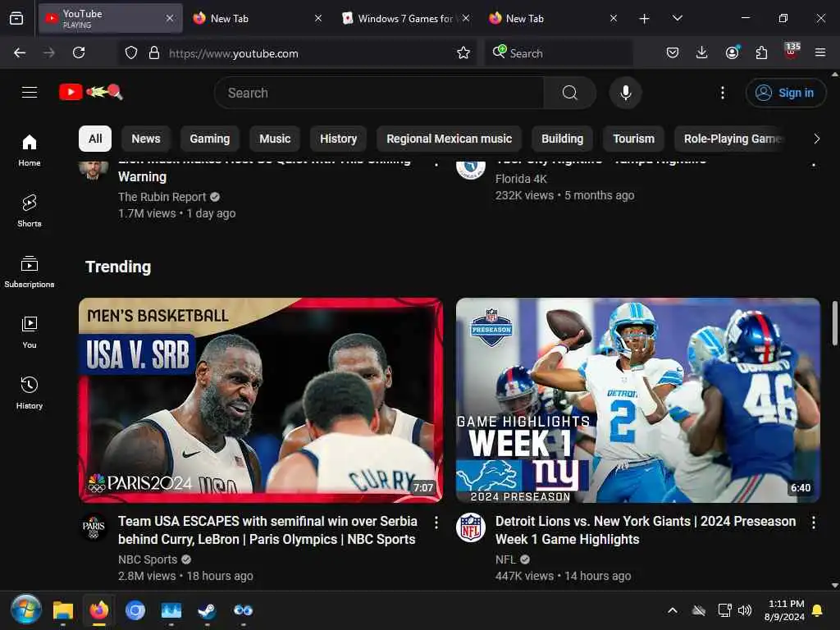Open the tracking protection shield

[x=131, y=52]
